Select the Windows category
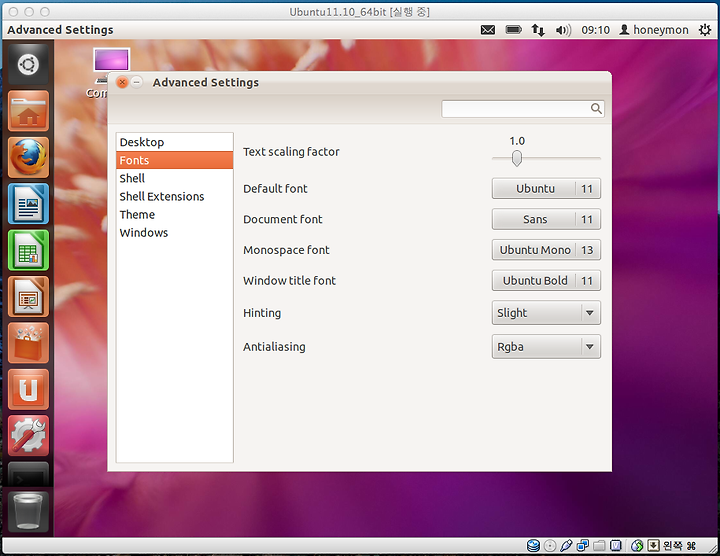This screenshot has width=720, height=556. point(174,233)
